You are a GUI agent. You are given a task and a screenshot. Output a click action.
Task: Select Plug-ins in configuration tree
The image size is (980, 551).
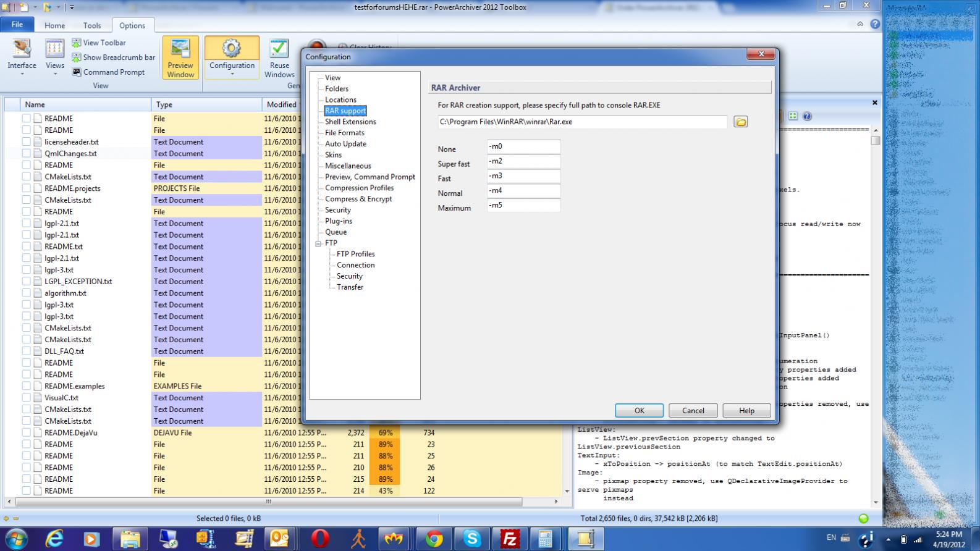pyautogui.click(x=339, y=221)
